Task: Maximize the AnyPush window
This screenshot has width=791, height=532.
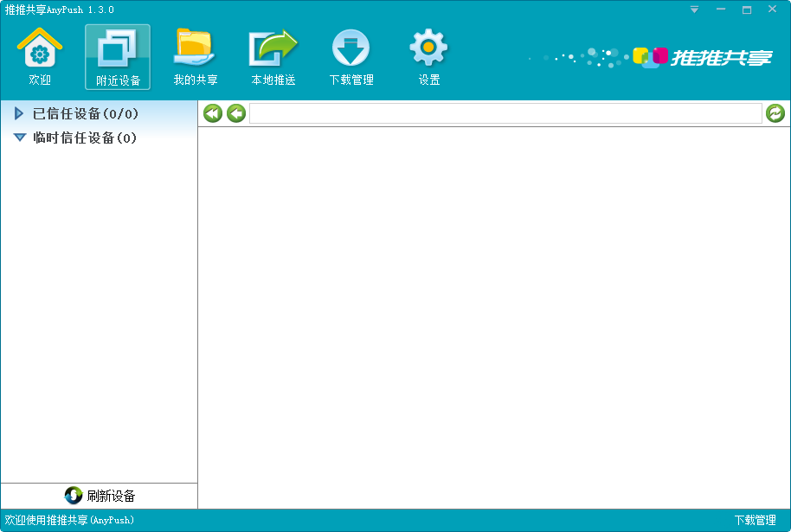Action: [747, 10]
